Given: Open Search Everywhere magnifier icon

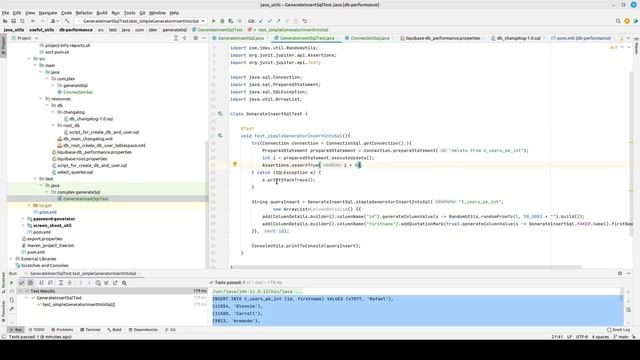Looking at the screenshot, I should click(x=618, y=21).
